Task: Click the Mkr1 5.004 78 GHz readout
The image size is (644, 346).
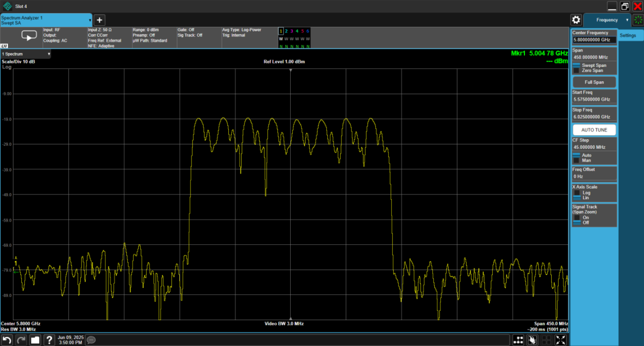Action: pos(539,53)
